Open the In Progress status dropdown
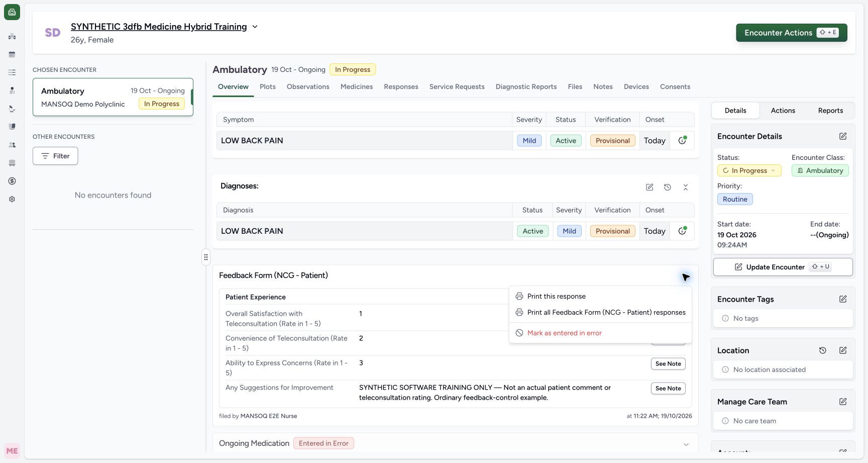 pyautogui.click(x=749, y=170)
